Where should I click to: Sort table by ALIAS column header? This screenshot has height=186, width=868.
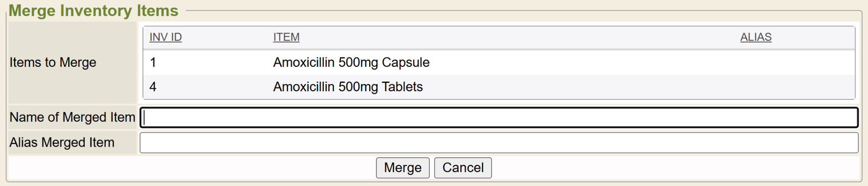(756, 37)
